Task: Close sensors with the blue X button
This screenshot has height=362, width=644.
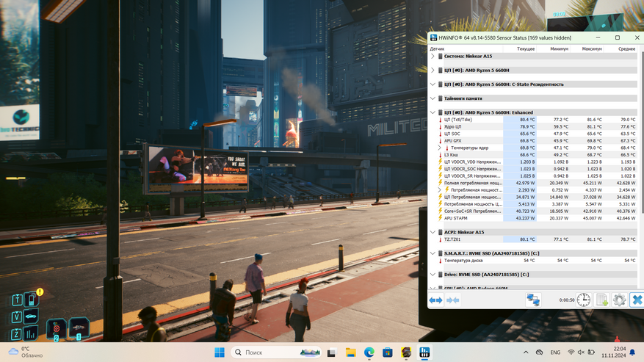Action: tap(637, 300)
